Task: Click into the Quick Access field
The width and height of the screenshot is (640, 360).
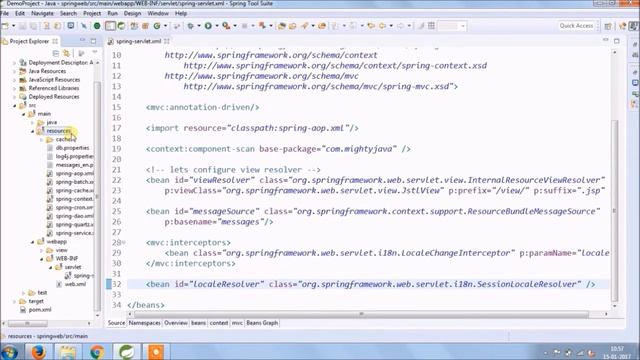Action: 576,26
